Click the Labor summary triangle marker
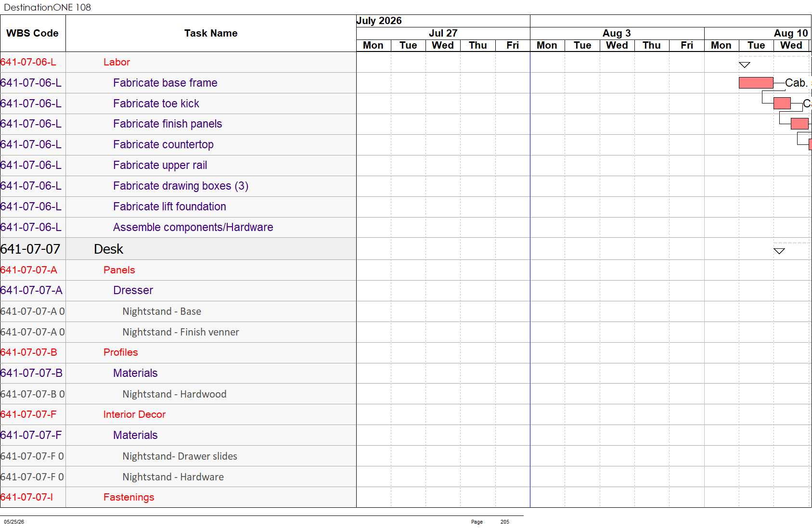This screenshot has height=528, width=812. click(745, 64)
